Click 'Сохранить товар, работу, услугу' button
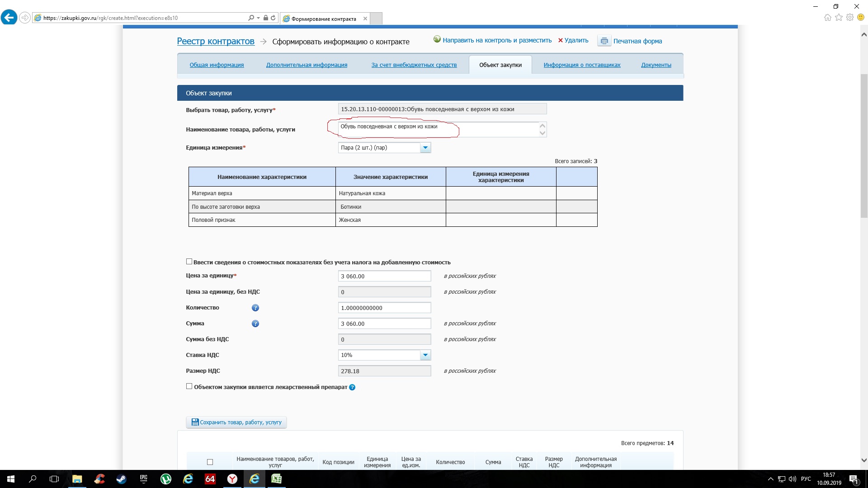Image resolution: width=868 pixels, height=488 pixels. 236,422
